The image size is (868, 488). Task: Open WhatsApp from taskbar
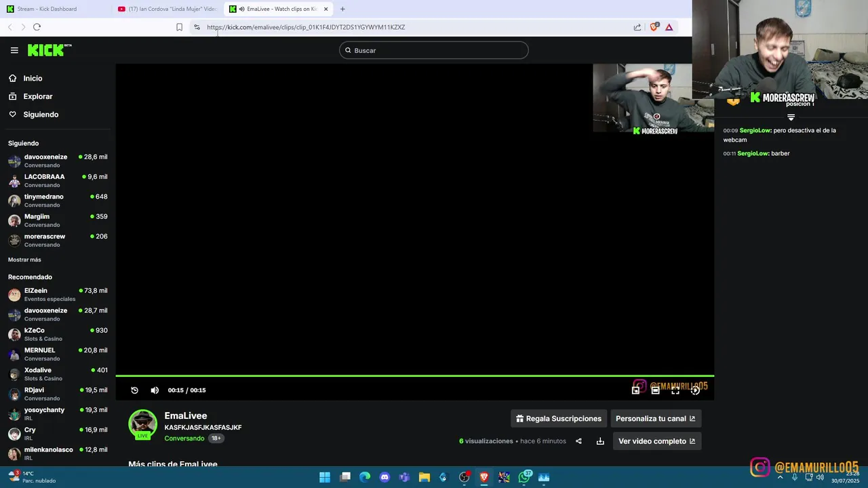[x=524, y=477]
